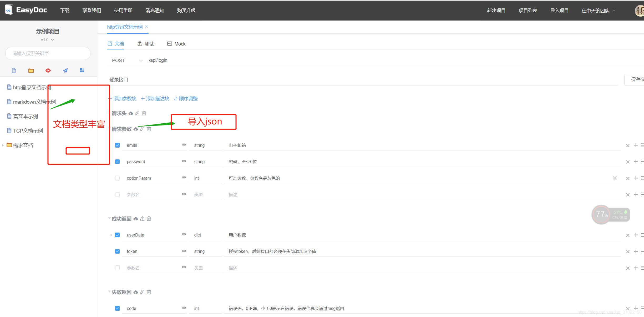Click trash icon beside 成功返回 heading
This screenshot has height=317, width=644.
click(x=149, y=219)
